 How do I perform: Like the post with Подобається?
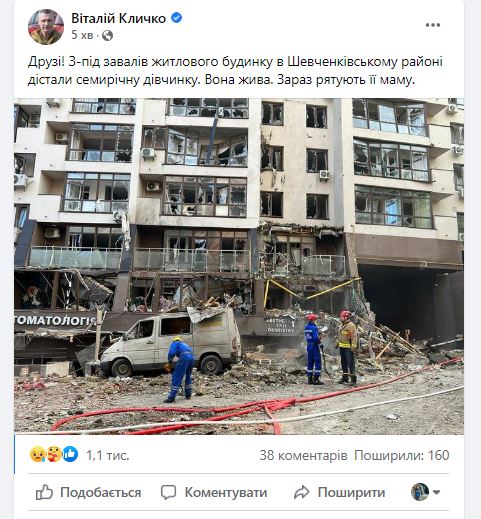(x=88, y=492)
